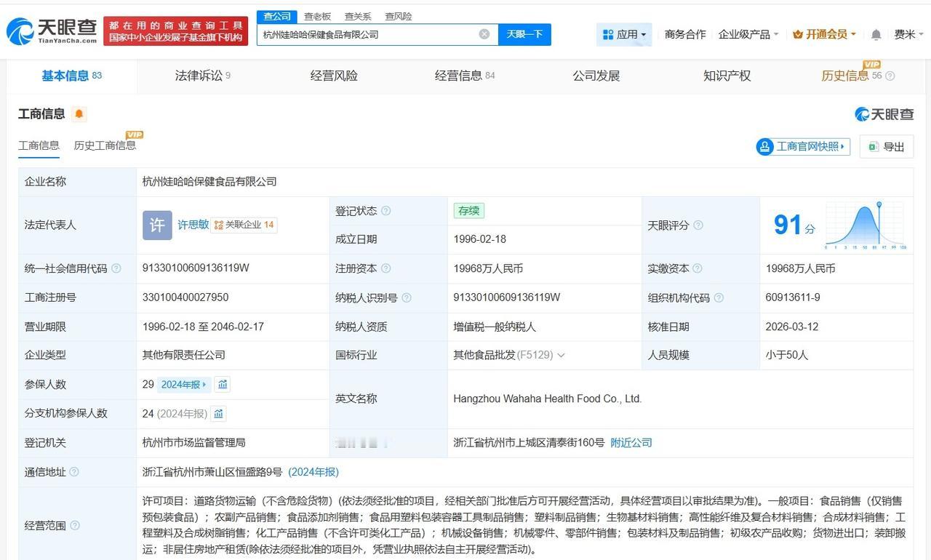Expand 其他食品批发(F5129) industry details
This screenshot has width=931, height=560.
561,355
